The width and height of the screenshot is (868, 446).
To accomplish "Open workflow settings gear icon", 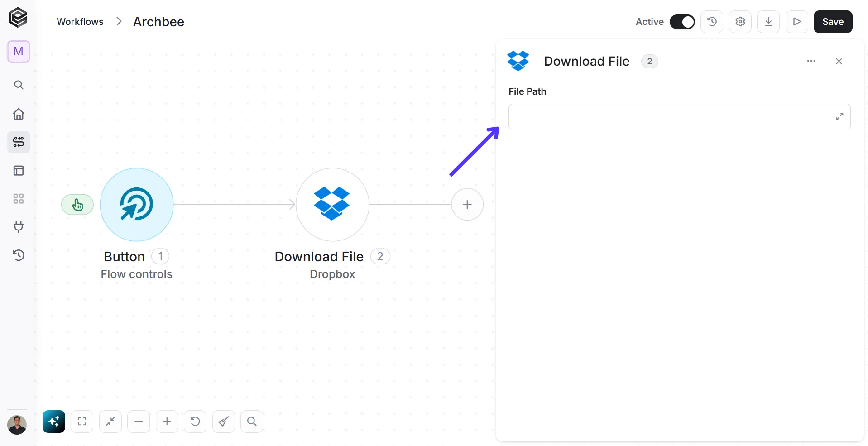I will coord(740,22).
